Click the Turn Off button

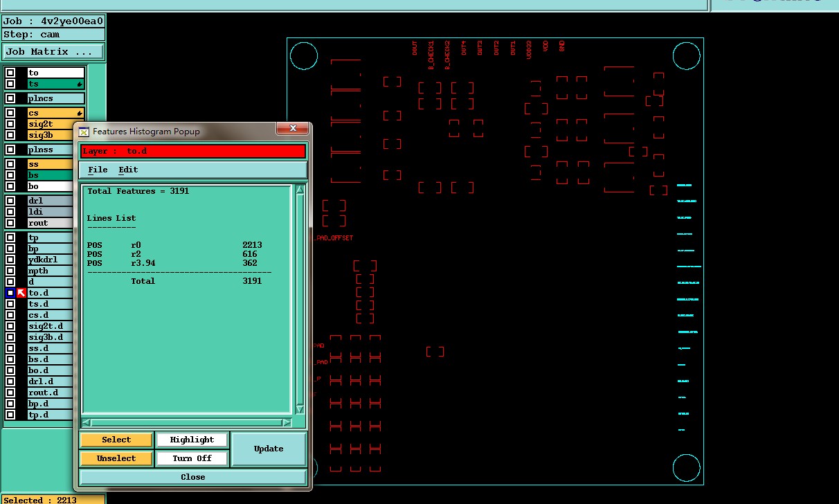tap(192, 458)
